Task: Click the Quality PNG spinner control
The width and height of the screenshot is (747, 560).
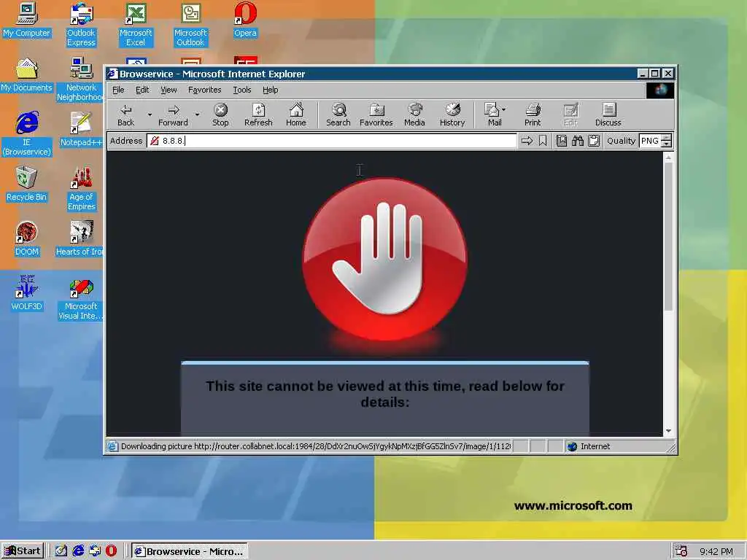Action: (667, 141)
